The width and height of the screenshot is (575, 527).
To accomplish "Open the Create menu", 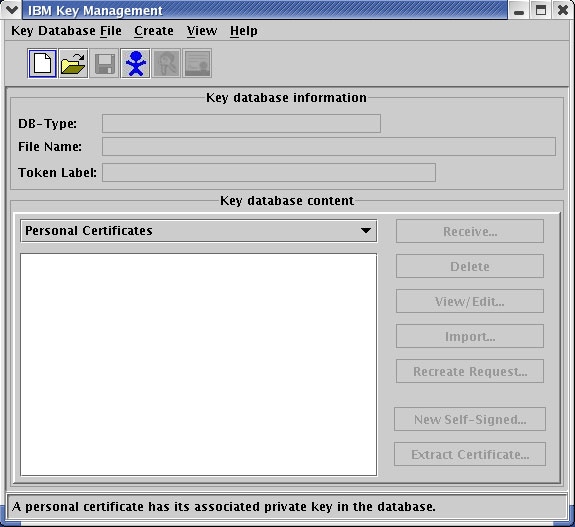I will (154, 31).
